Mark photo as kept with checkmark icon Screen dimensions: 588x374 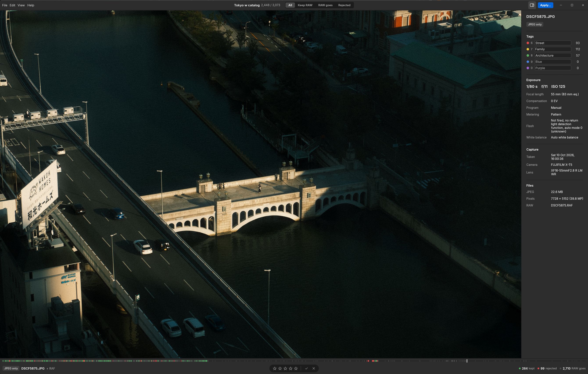pyautogui.click(x=307, y=368)
